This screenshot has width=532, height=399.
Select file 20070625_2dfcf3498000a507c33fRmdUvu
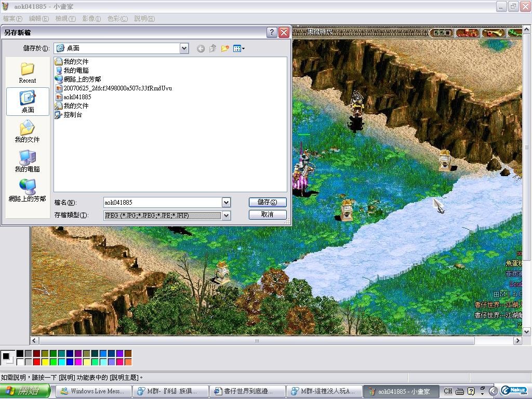(x=114, y=88)
